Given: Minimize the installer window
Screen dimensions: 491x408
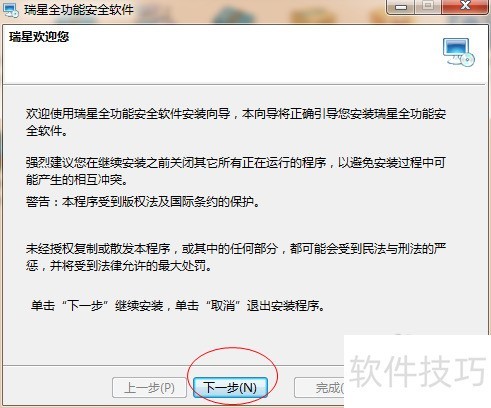Looking at the screenshot, I should click(401, 7).
